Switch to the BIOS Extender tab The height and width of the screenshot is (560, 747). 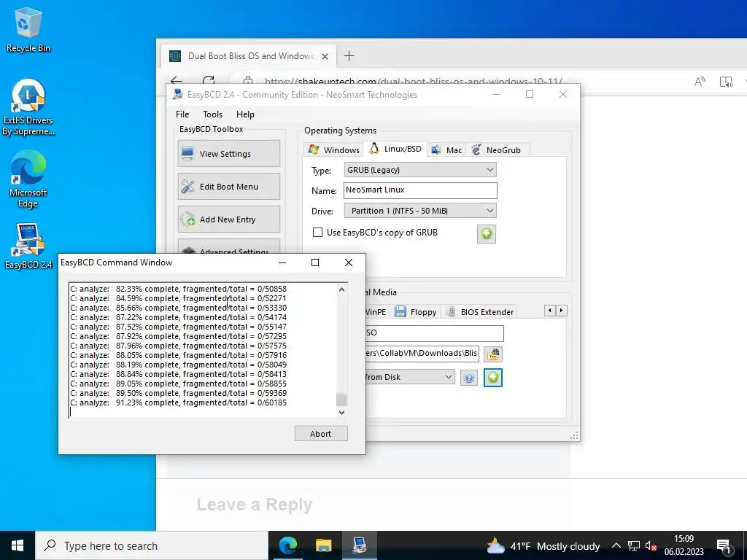click(x=480, y=312)
